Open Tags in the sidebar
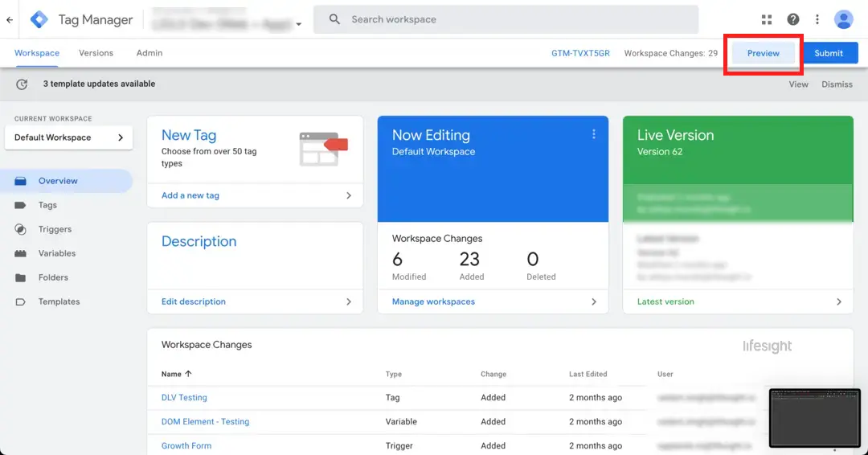 pyautogui.click(x=47, y=205)
